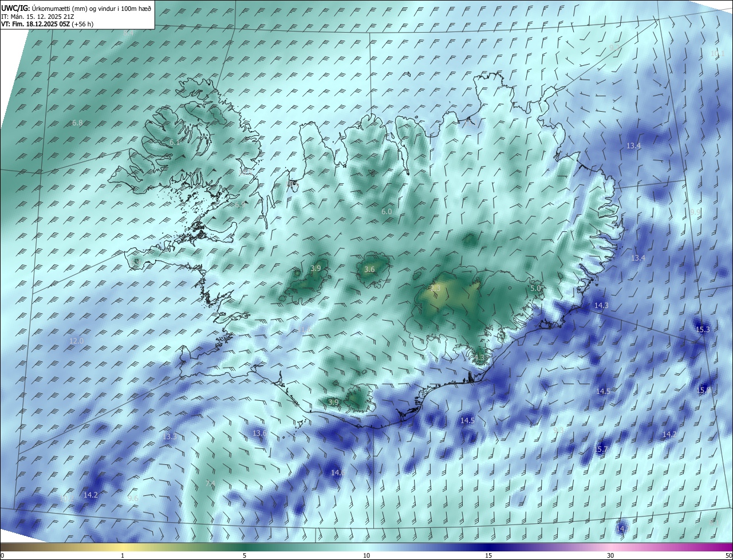Click the 12.0 value west of Iceland
Image resolution: width=733 pixels, height=560 pixels.
point(76,341)
